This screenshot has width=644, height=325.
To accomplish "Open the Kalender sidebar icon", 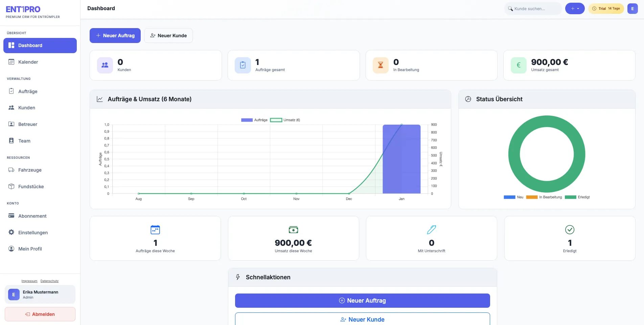I will (x=11, y=62).
